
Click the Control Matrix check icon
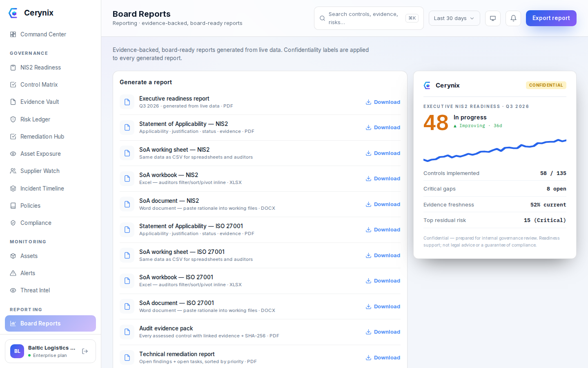click(x=13, y=85)
